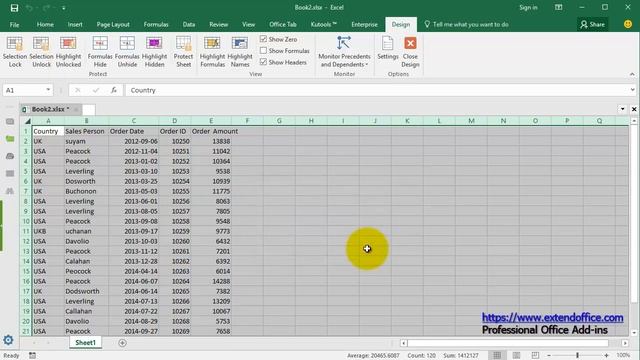The width and height of the screenshot is (640, 360).
Task: Add a new sheet with plus icon
Action: click(x=122, y=343)
